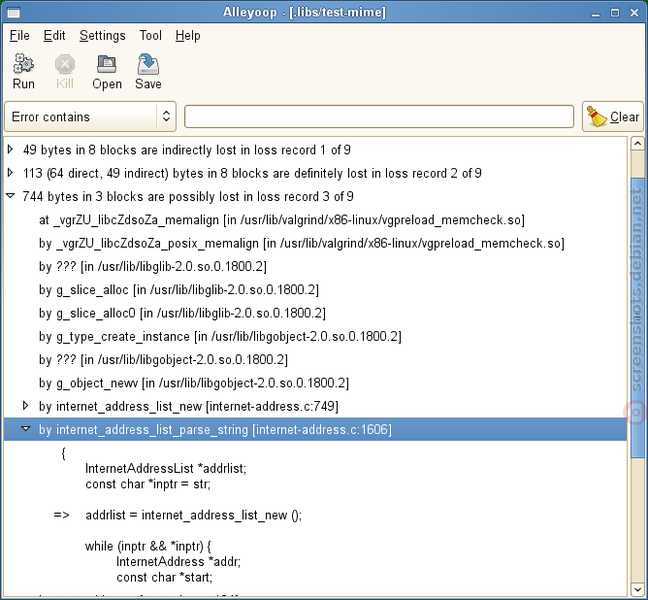648x600 pixels.
Task: Collapse the '744 bytes in 3 blocks' record
Action: (11, 196)
